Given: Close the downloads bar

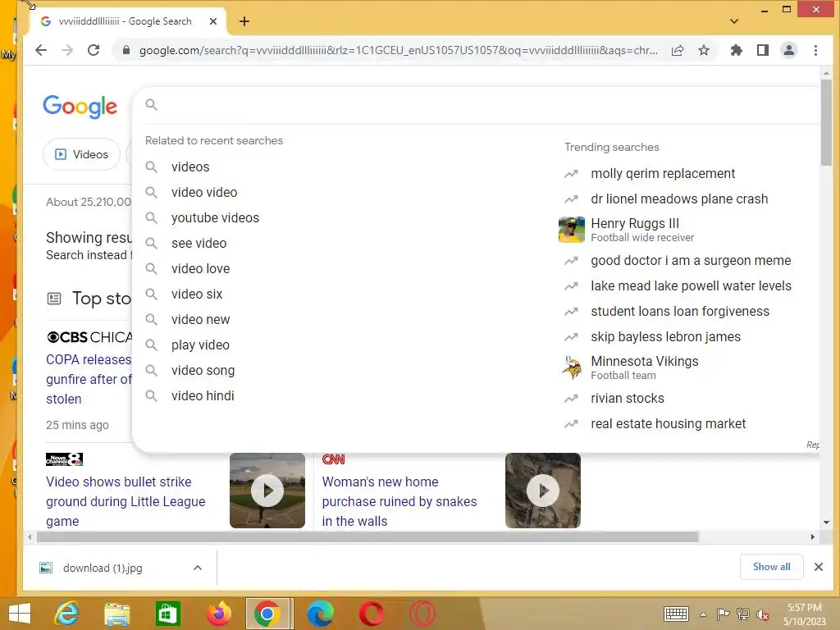Looking at the screenshot, I should point(819,567).
